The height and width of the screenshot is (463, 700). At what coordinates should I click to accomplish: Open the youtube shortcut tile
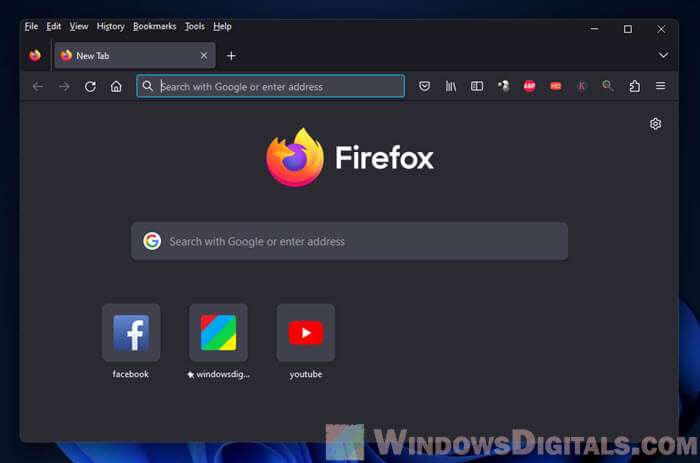[306, 333]
